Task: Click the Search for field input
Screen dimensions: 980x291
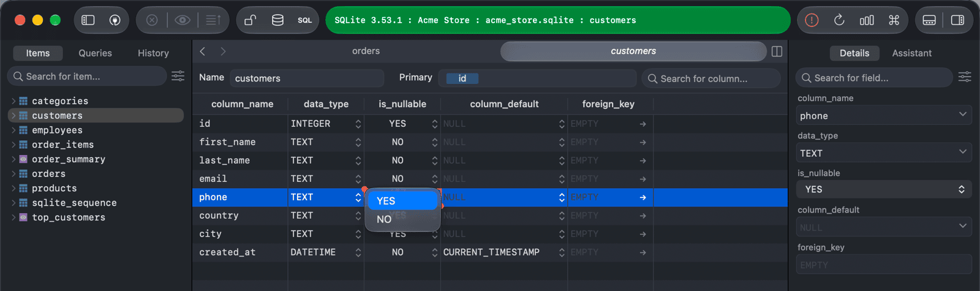Action: pyautogui.click(x=875, y=78)
